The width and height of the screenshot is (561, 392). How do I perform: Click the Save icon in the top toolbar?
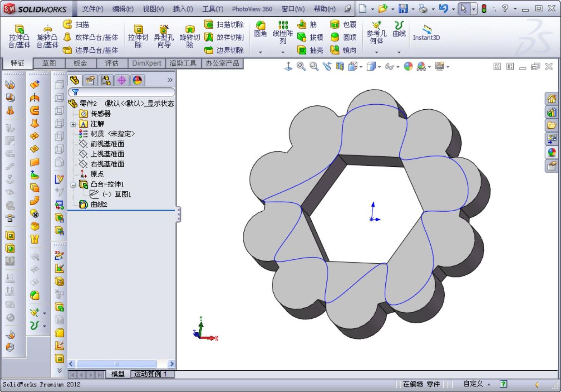(x=403, y=9)
